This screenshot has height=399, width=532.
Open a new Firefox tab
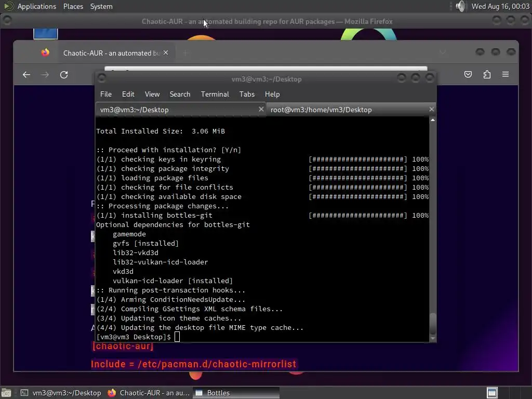click(185, 53)
